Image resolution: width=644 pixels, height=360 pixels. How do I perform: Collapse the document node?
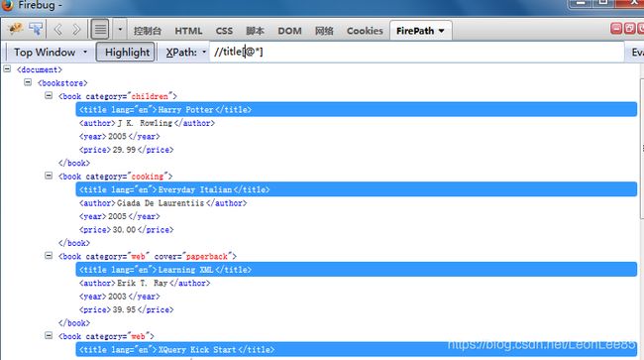tap(7, 68)
